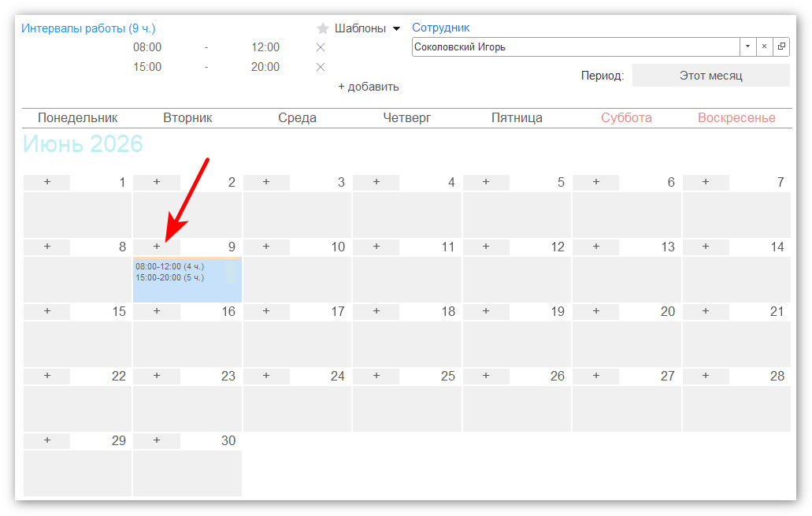Add interval with plus on June 6
Image resolution: width=812 pixels, height=516 pixels.
tap(596, 182)
